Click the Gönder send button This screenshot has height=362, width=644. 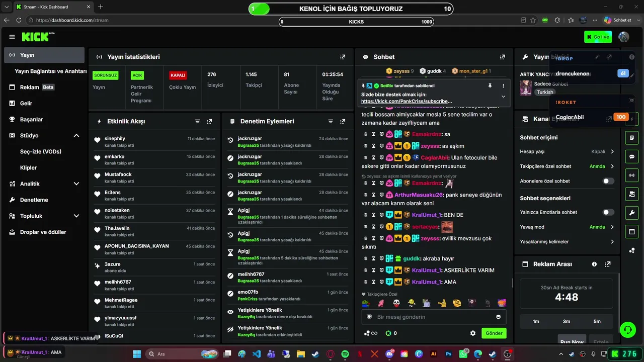494,333
